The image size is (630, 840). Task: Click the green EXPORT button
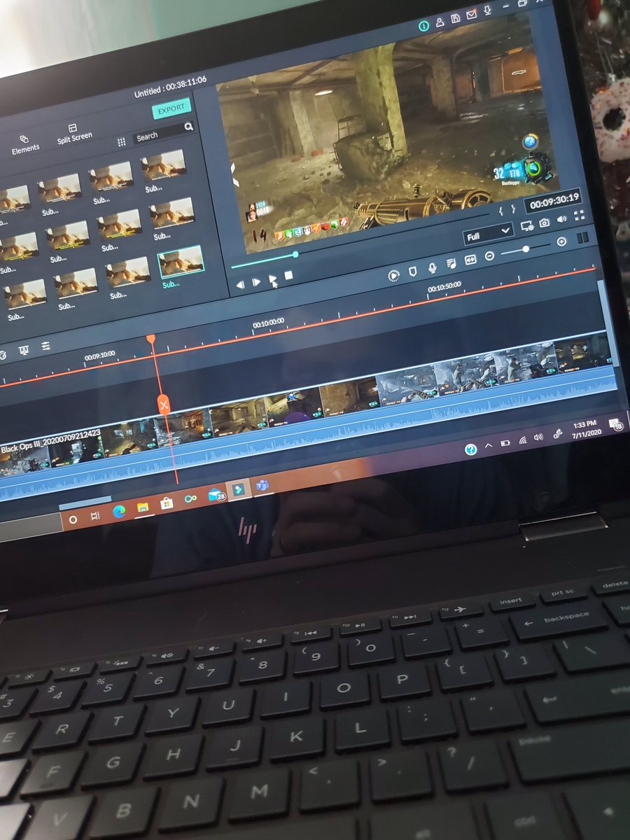coord(171,108)
